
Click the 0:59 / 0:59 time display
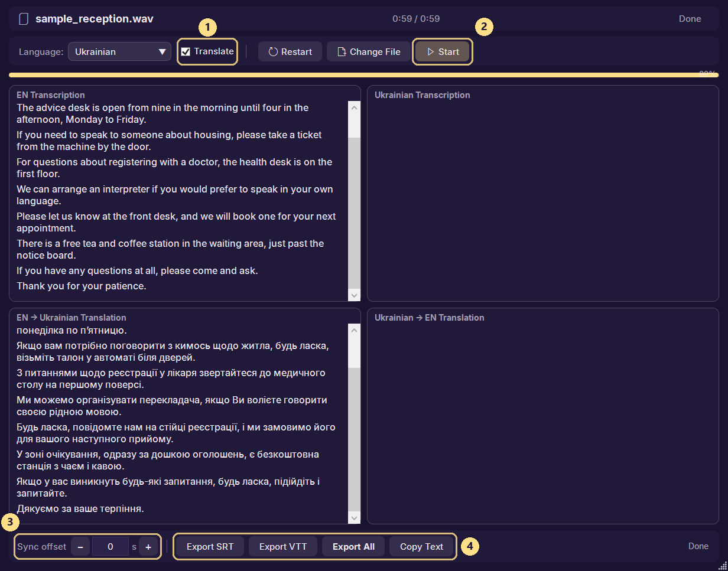(x=416, y=19)
